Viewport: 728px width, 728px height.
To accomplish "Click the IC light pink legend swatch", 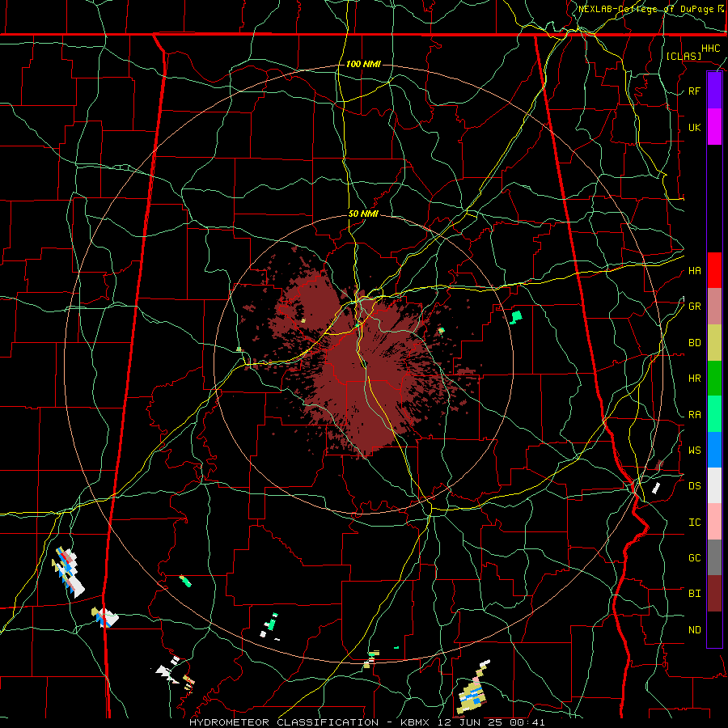I will tap(714, 522).
